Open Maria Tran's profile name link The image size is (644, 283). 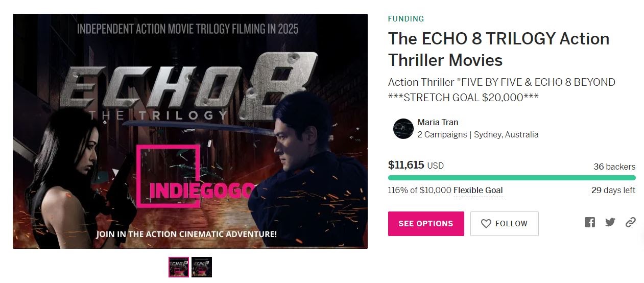[438, 123]
